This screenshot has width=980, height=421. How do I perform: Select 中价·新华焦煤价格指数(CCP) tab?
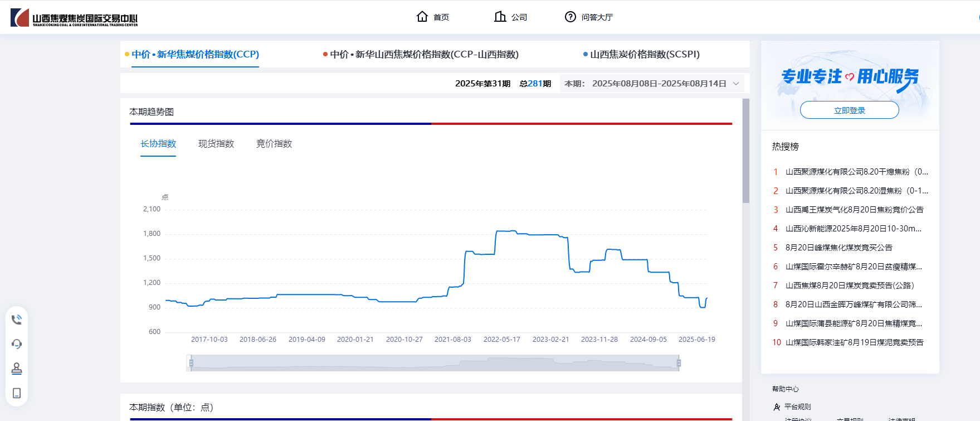coord(195,55)
